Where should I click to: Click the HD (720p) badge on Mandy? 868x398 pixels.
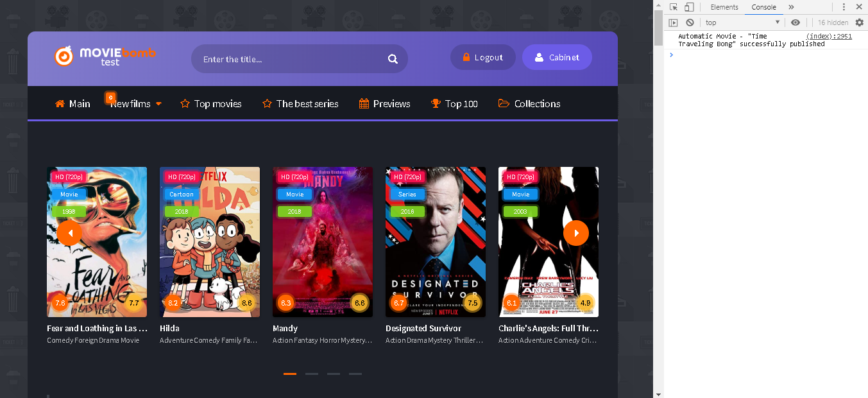click(x=294, y=177)
